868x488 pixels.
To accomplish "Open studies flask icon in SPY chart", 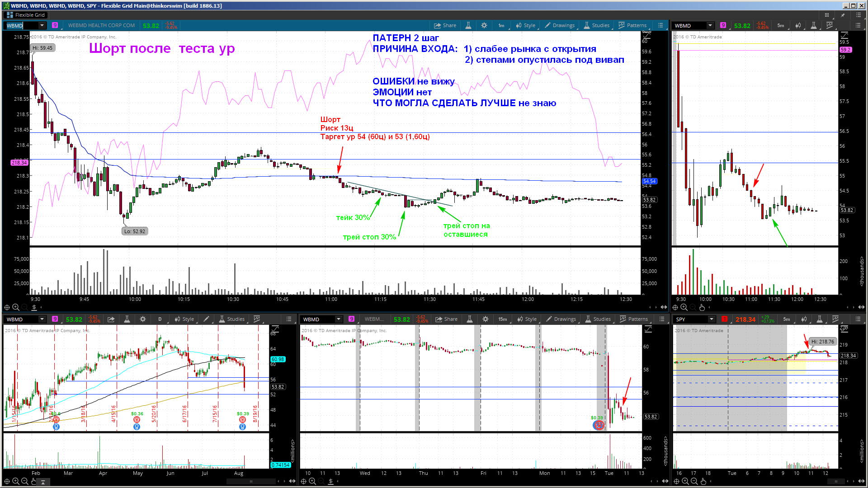I will coord(820,319).
